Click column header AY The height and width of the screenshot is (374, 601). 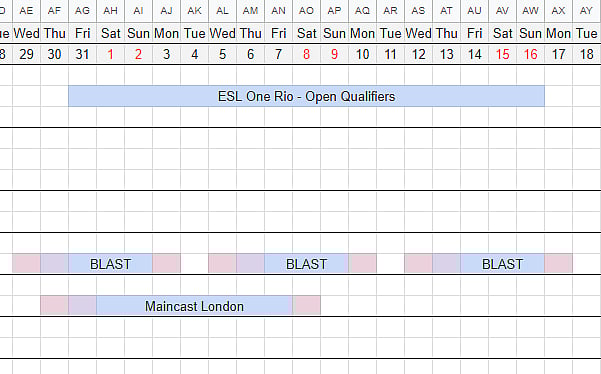(586, 11)
